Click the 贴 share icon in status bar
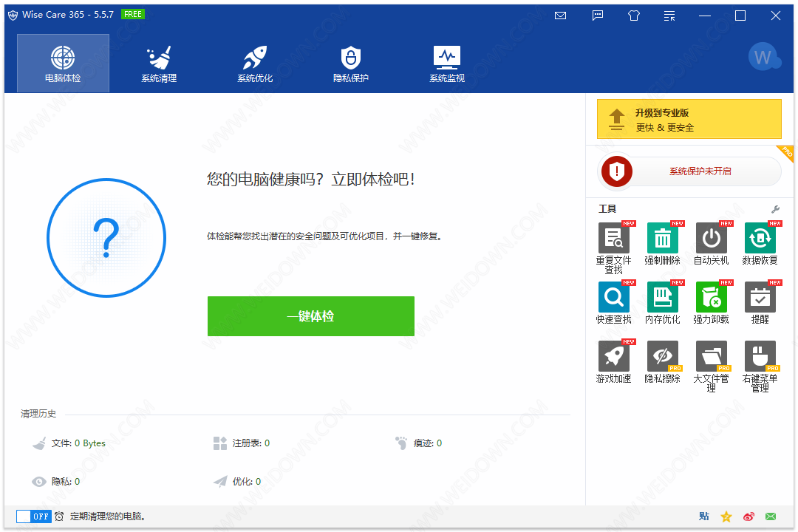798x532 pixels. (x=704, y=516)
